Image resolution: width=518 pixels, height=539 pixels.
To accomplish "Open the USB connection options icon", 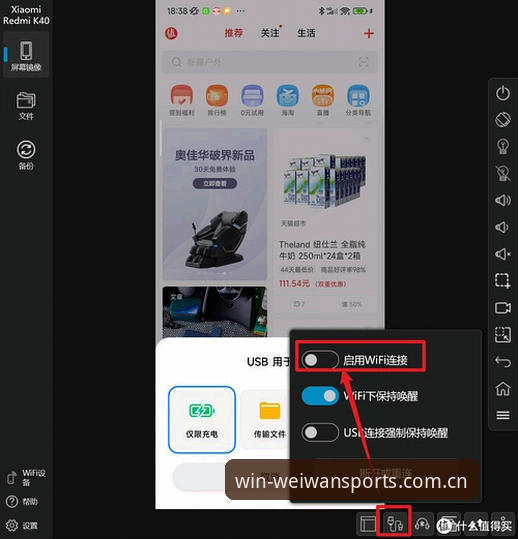I will [x=394, y=524].
